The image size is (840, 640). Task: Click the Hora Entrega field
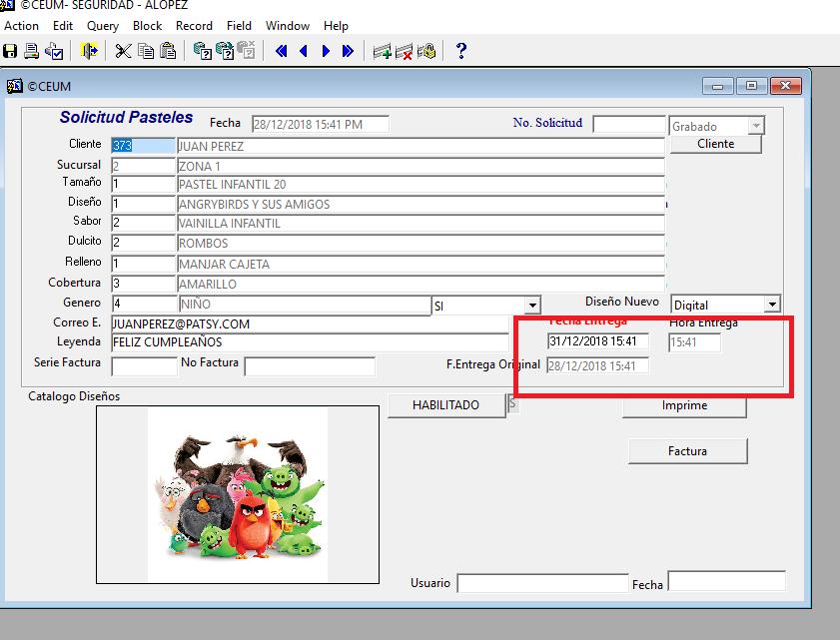(x=695, y=342)
